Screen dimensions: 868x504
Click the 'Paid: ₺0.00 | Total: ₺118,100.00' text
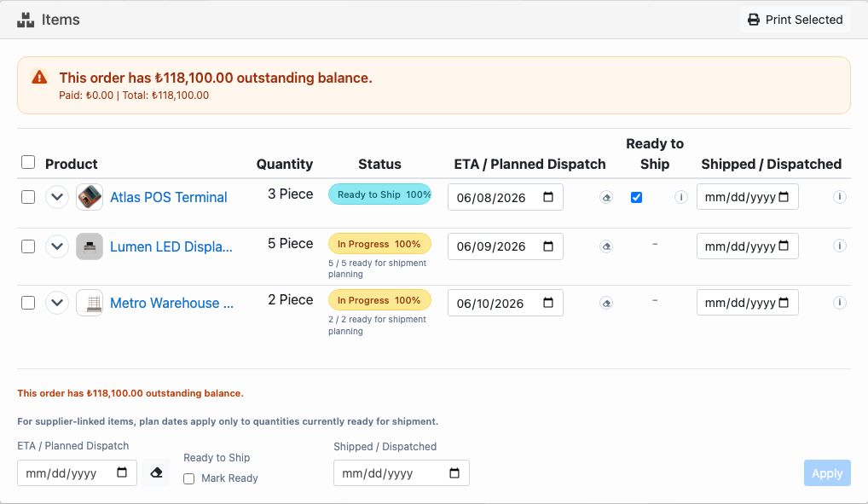click(134, 96)
